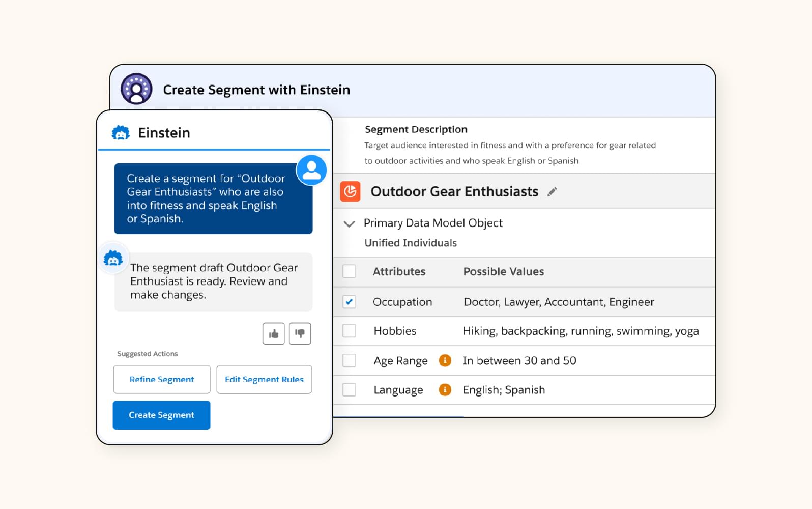
Task: Click the orange segment icon beside Outdoor Gear Enthusiasts
Action: click(350, 191)
